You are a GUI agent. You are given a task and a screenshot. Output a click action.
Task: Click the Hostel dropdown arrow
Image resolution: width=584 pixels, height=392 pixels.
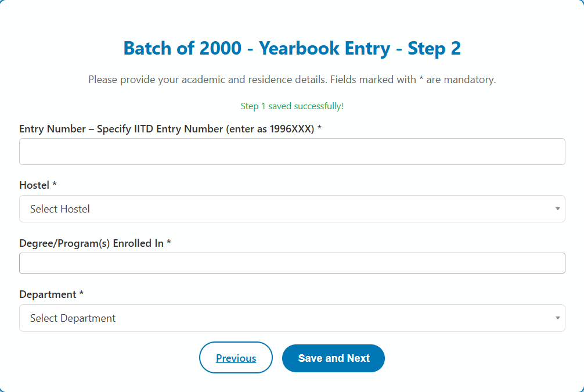pyautogui.click(x=557, y=209)
